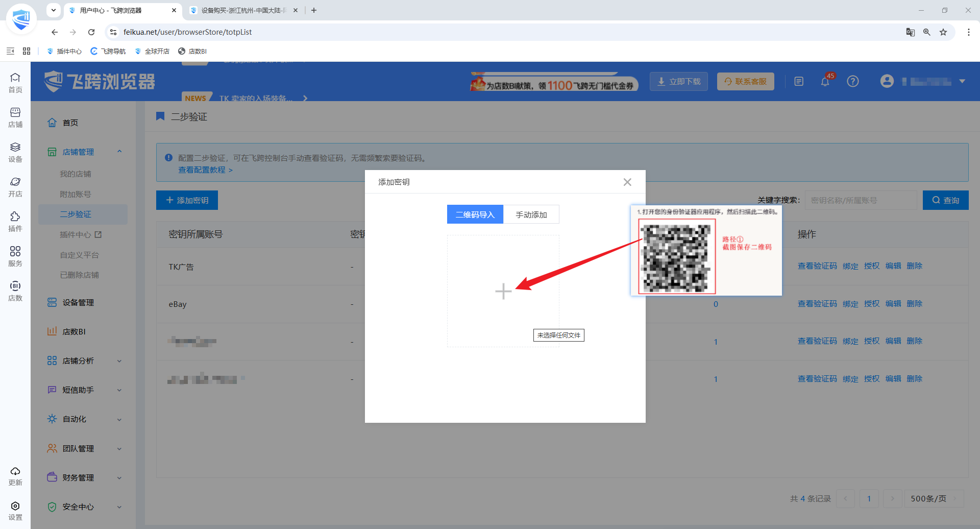Click 添加密钥 button
The width and height of the screenshot is (980, 529).
tap(187, 200)
